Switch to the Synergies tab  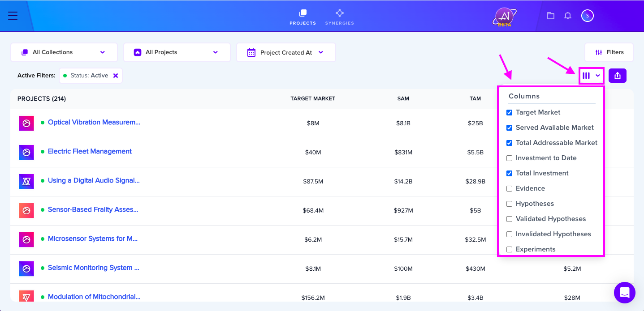click(x=339, y=17)
